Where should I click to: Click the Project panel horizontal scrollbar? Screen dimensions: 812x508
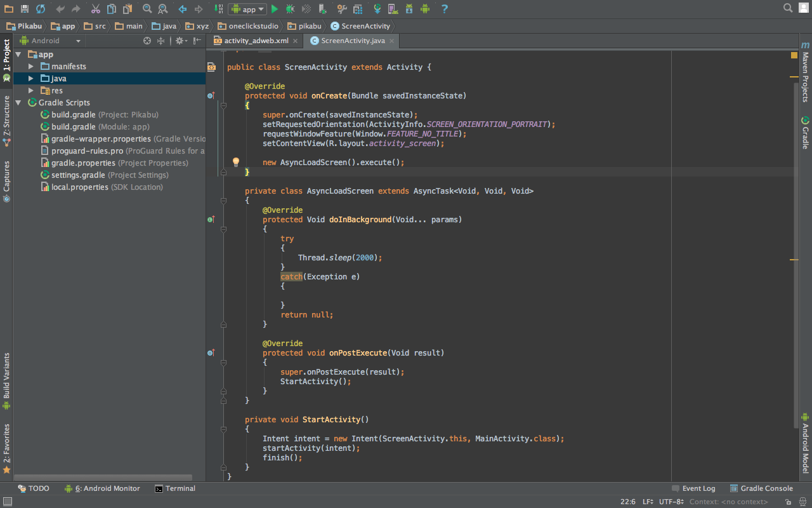click(x=103, y=477)
